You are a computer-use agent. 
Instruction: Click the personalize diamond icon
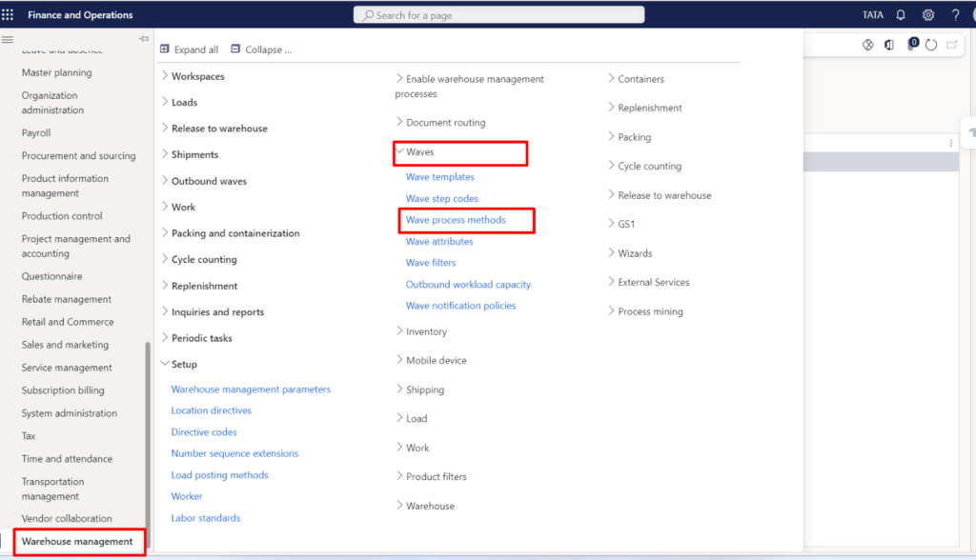(867, 45)
